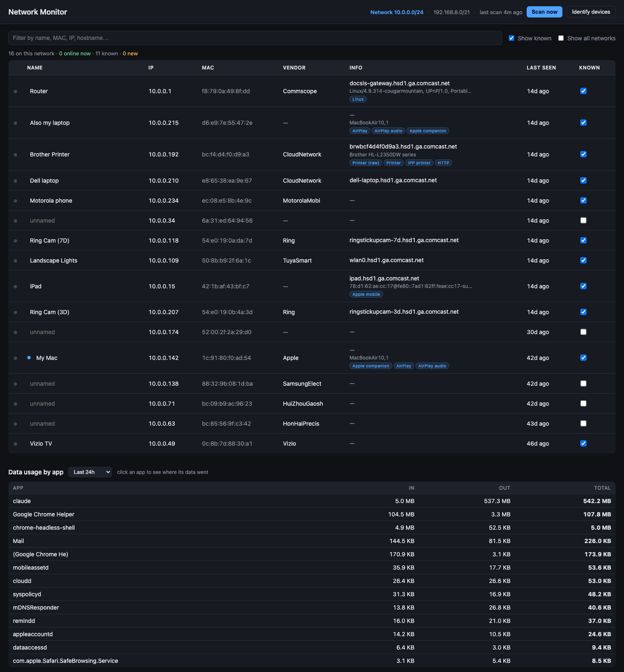
Task: Uncheck known for Dell laptop
Action: 583,181
